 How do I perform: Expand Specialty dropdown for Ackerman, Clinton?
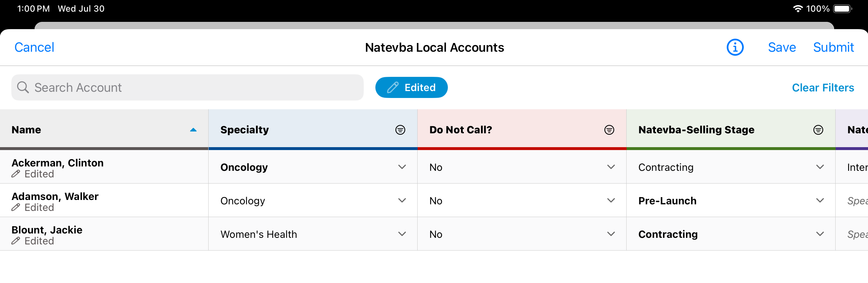[402, 167]
